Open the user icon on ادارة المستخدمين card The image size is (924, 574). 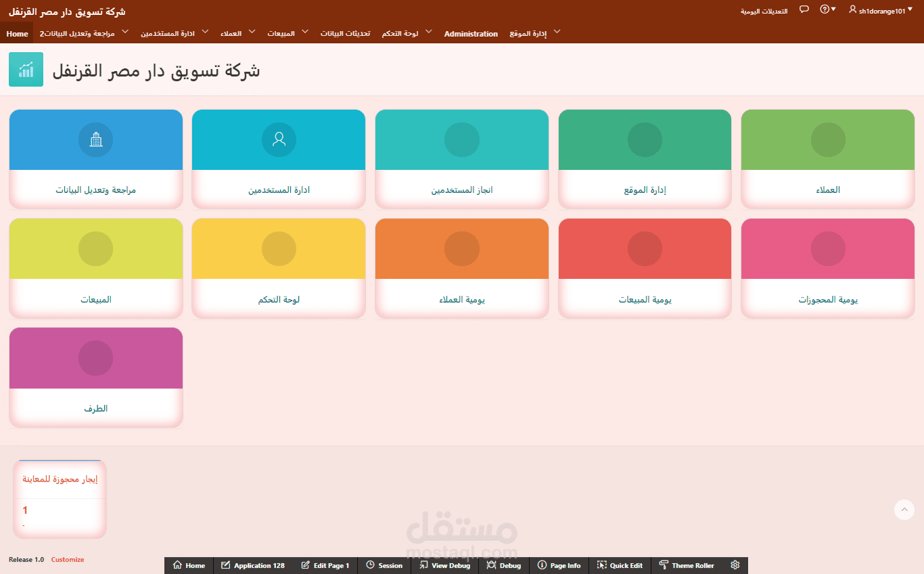pos(279,139)
